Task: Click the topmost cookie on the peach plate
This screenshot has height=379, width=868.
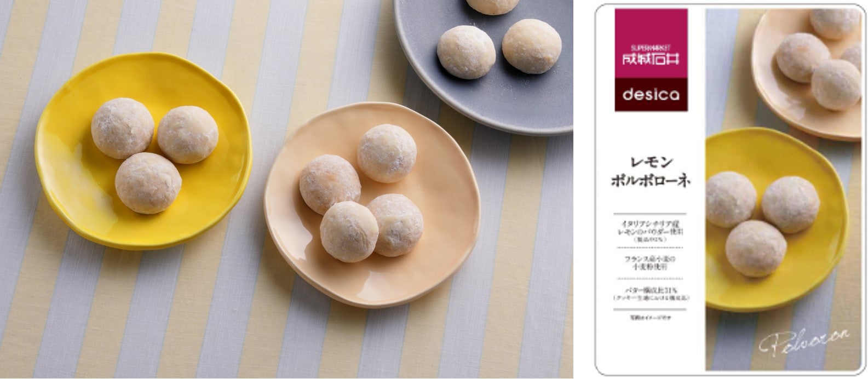Action: tap(387, 153)
